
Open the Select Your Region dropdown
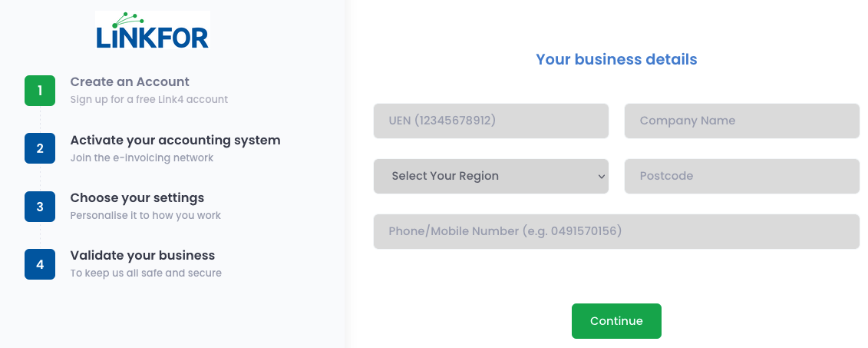[491, 176]
